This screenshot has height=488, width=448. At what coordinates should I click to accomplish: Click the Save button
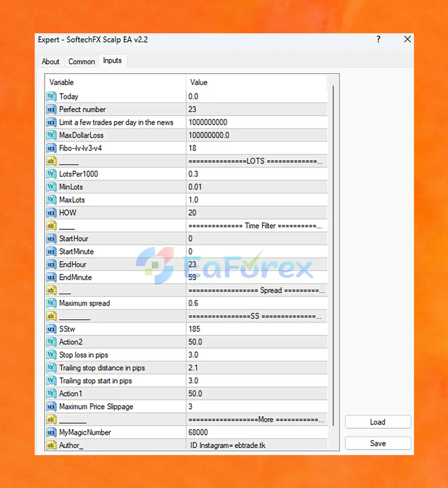coord(378,443)
